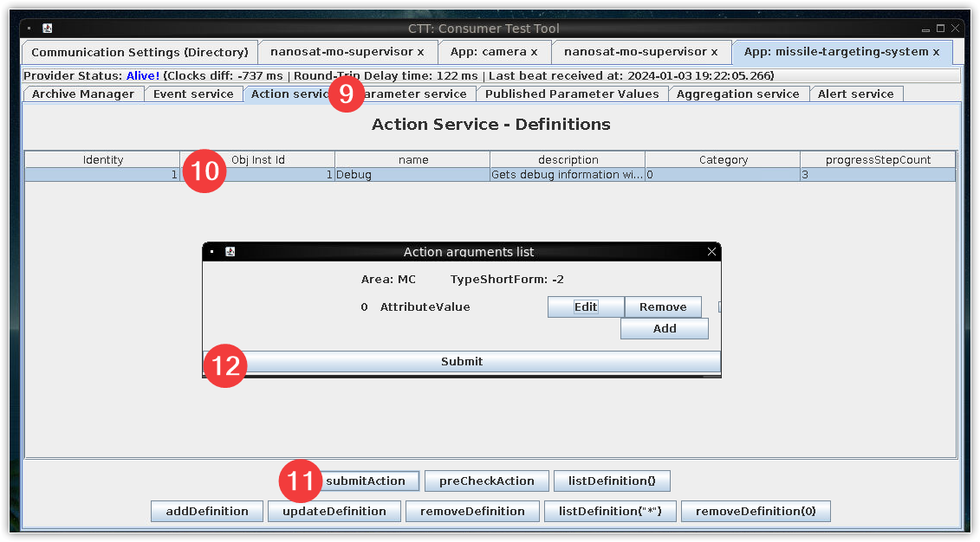Show the Alert service tab
980x542 pixels.
(855, 94)
